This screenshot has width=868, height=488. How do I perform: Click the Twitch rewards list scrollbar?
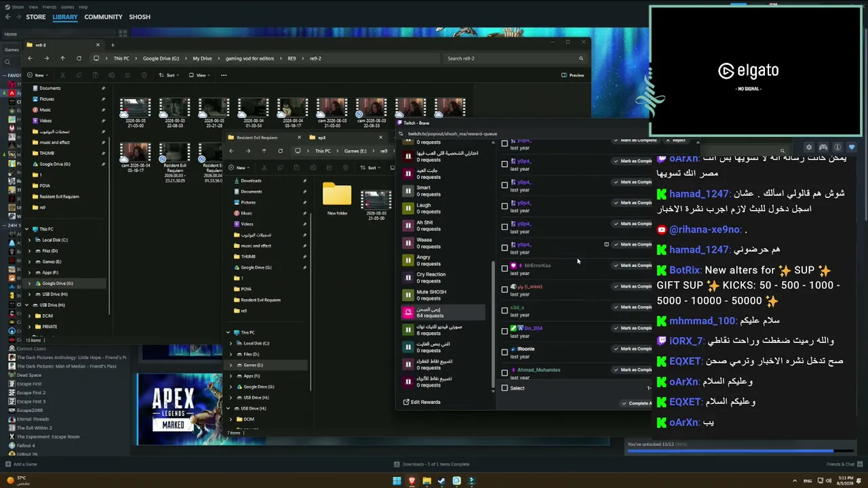pos(493,325)
